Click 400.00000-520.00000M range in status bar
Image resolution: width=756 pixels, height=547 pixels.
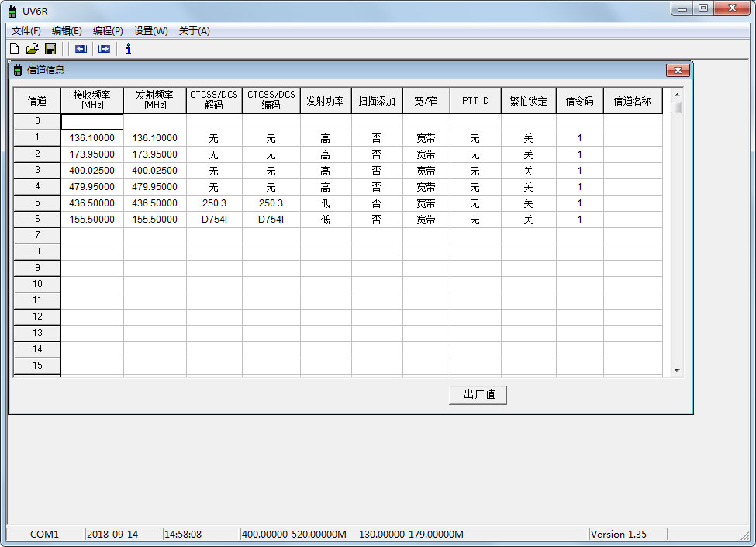[294, 535]
